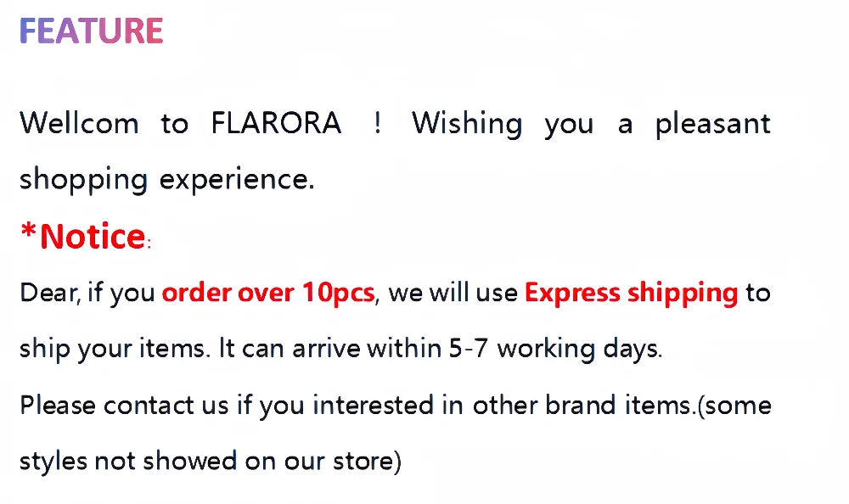Click the FLARORA brand name
The width and height of the screenshot is (849, 504).
click(x=276, y=124)
